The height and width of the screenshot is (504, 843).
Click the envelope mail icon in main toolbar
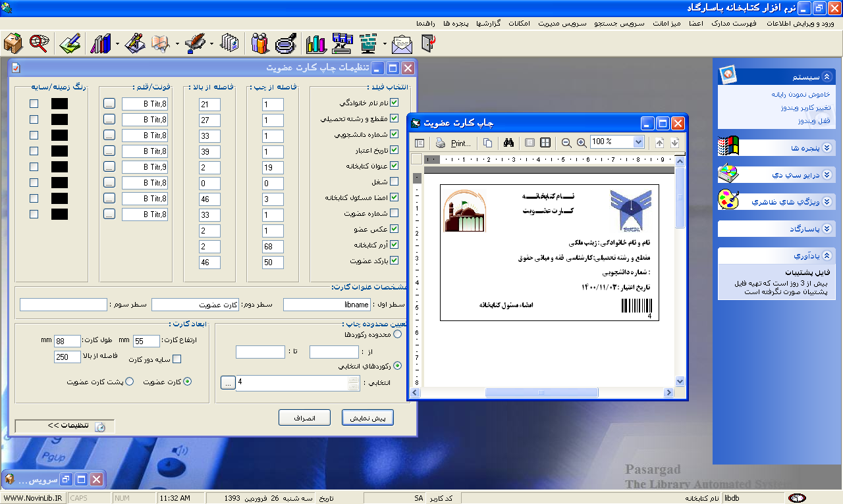pos(402,43)
